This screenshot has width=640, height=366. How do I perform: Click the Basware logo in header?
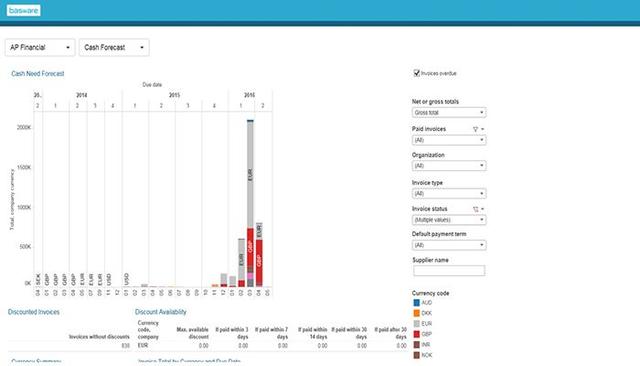click(x=23, y=11)
